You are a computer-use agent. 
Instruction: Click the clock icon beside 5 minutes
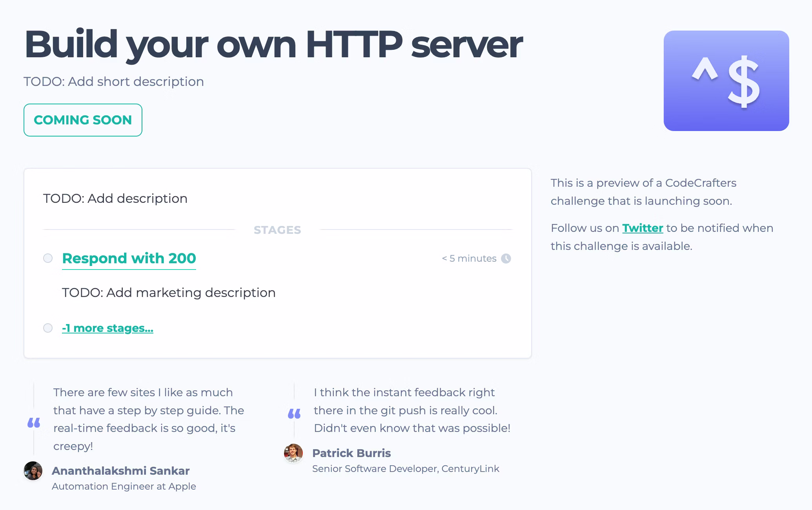(x=506, y=259)
